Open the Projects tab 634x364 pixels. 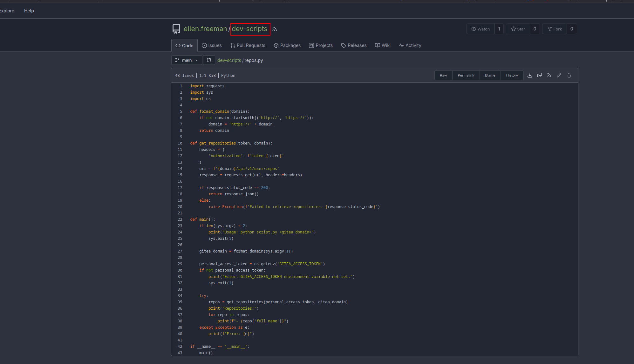[x=321, y=45]
